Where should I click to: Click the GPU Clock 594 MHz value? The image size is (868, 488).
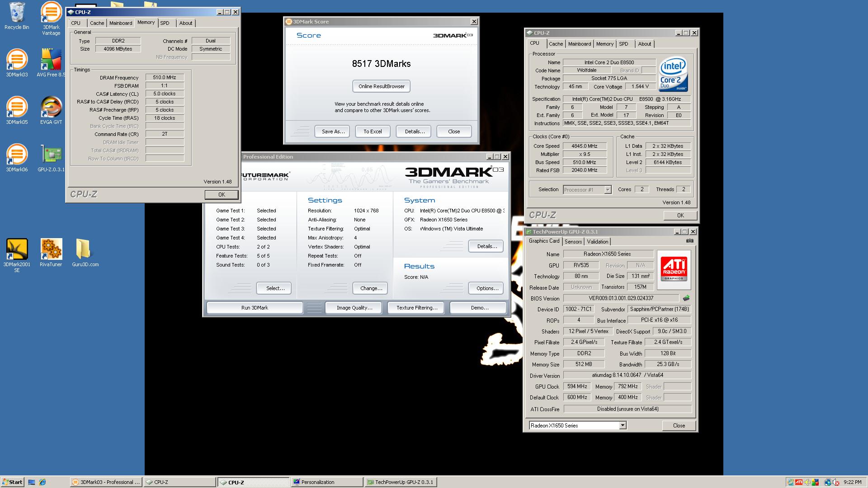pos(577,387)
